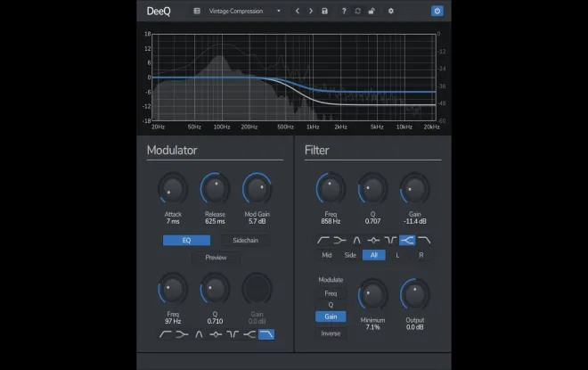Set Modulate target to Freq
The height and width of the screenshot is (370, 588).
click(x=331, y=293)
